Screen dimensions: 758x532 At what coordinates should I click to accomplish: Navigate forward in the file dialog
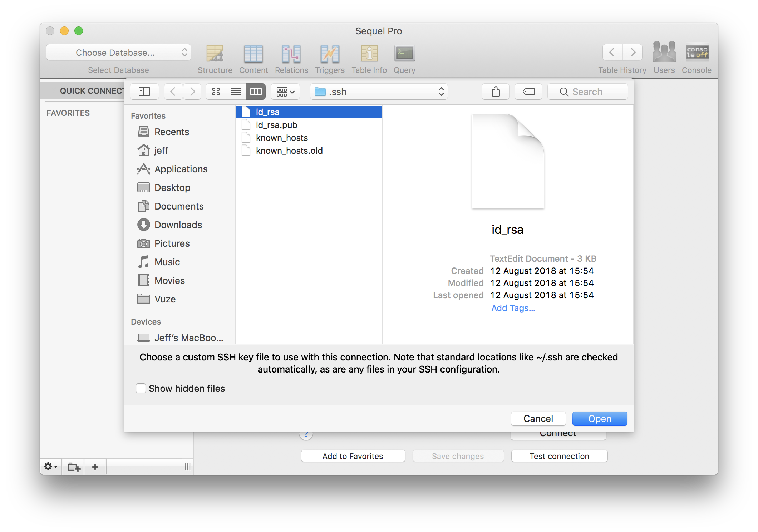point(192,92)
